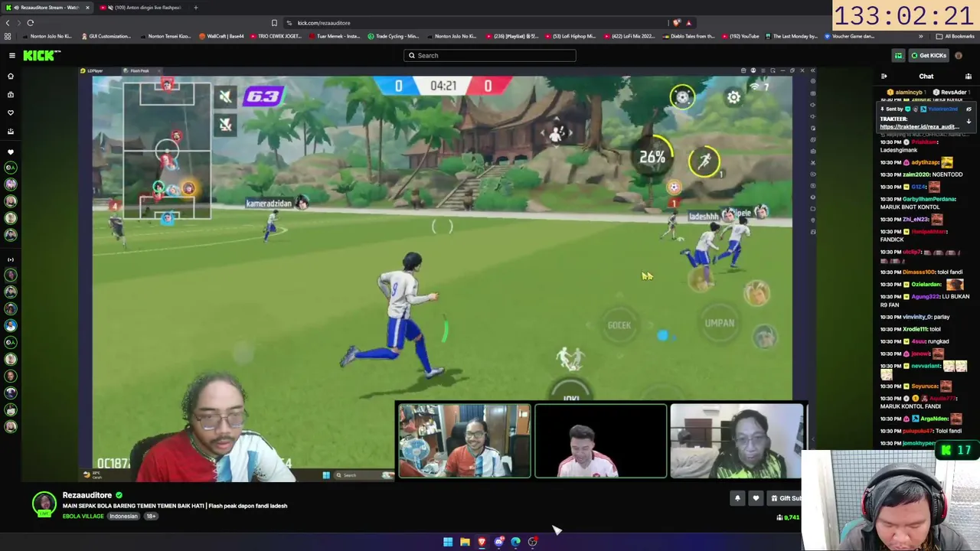Click the RevsAder top gifter badge
Image resolution: width=980 pixels, height=551 pixels.
[x=950, y=92]
